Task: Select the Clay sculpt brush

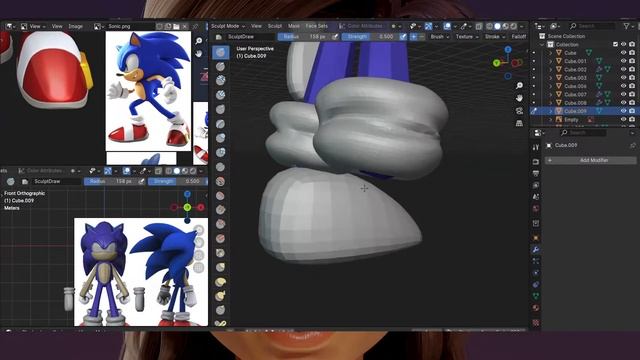Action: point(220,80)
